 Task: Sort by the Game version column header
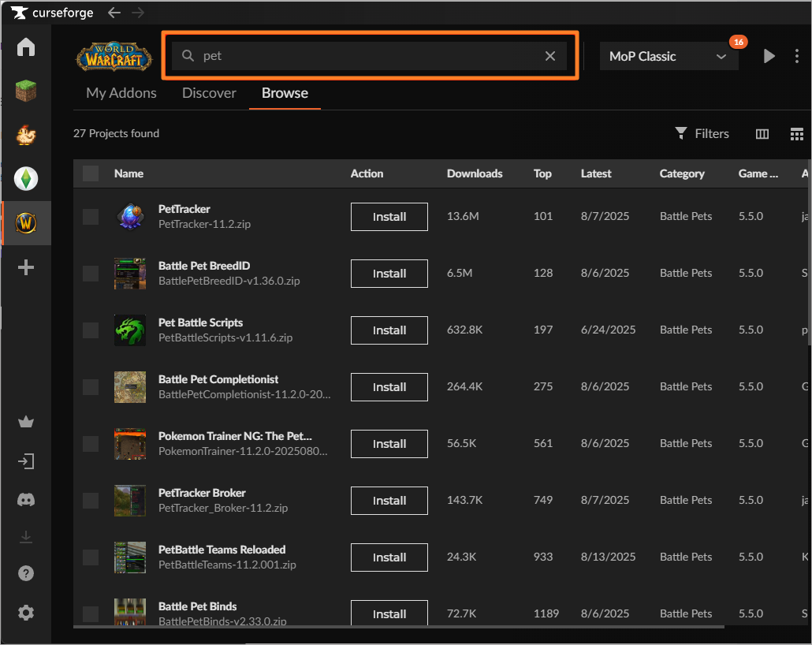758,173
